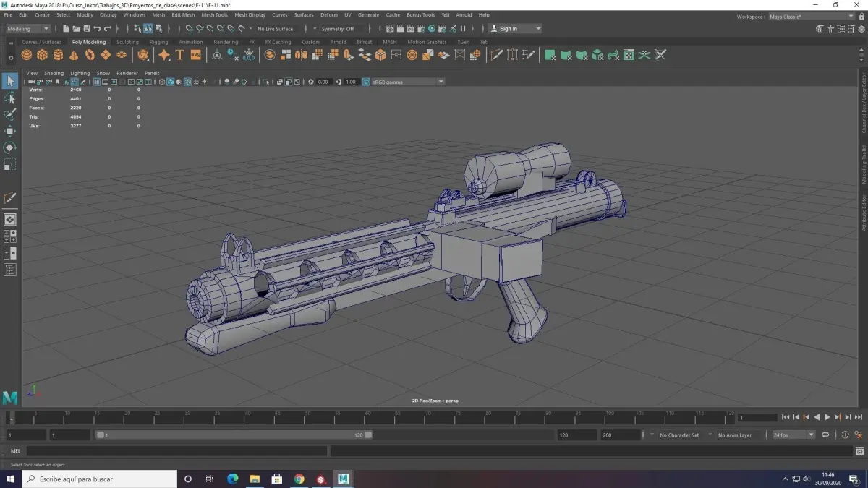Expand the Sign In dropdown
The height and width of the screenshot is (488, 868).
516,29
